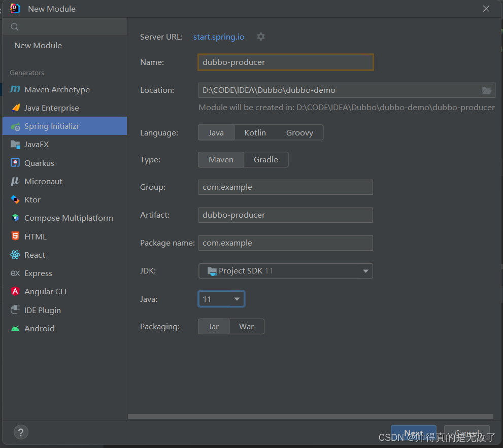Browse location with the folder icon
This screenshot has width=503, height=448.
487,90
